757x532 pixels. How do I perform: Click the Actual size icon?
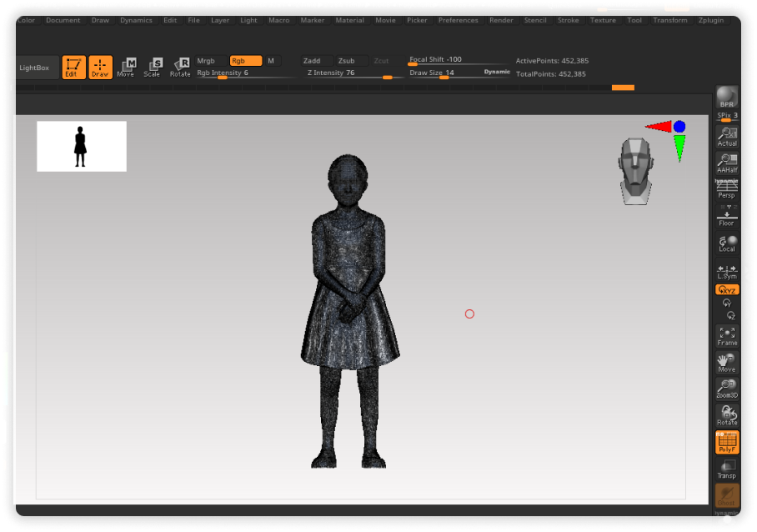click(x=727, y=137)
